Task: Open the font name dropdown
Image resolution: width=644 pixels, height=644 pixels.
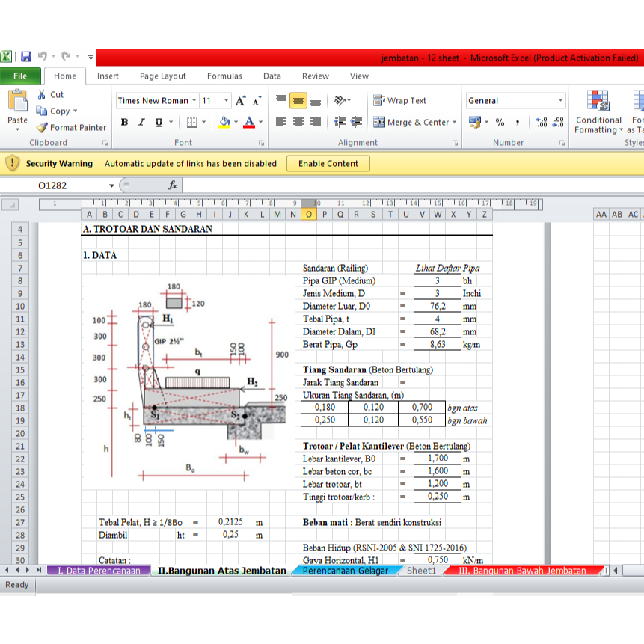Action: 194,101
